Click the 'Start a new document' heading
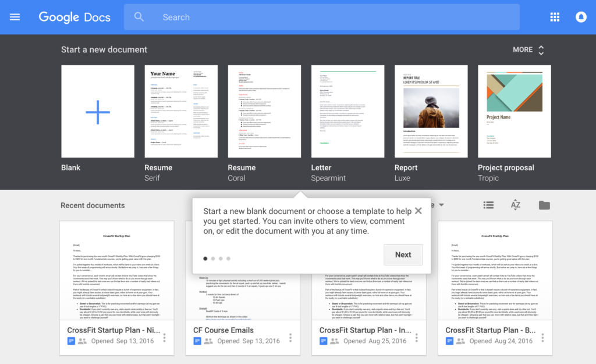The image size is (596, 364). [x=104, y=50]
